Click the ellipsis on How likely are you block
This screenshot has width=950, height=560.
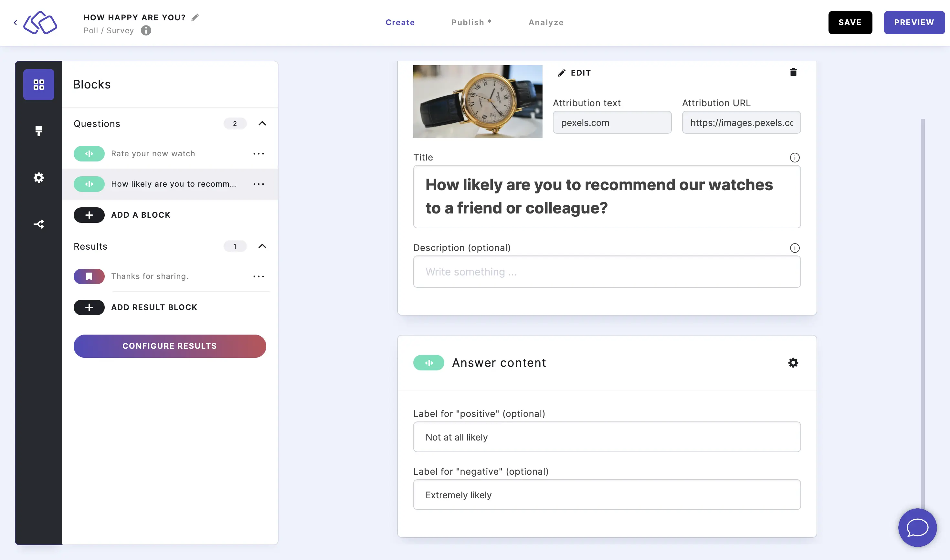259,183
